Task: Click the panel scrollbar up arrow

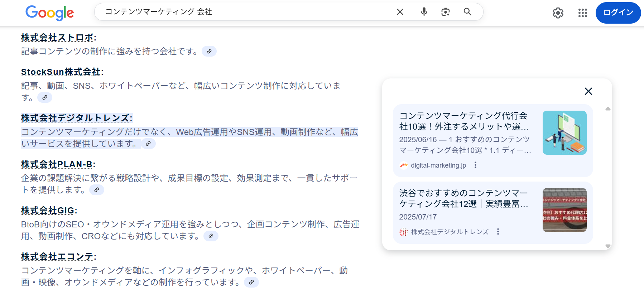Action: (x=608, y=108)
